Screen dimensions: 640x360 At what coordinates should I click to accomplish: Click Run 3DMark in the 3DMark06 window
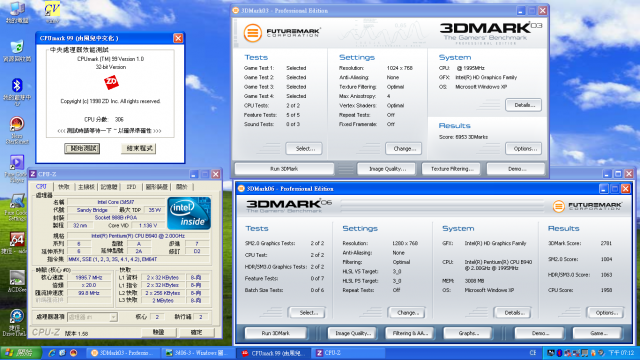pos(276,333)
